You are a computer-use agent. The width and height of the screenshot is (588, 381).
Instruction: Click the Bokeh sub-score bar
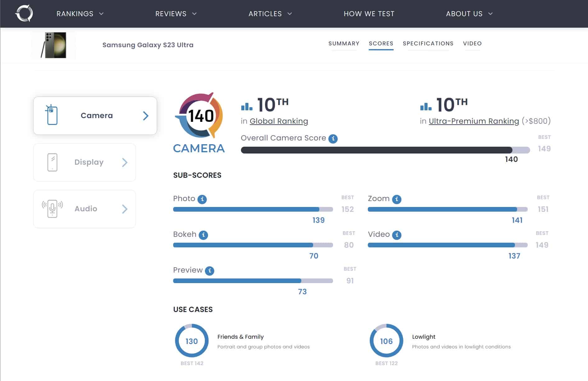click(x=253, y=245)
